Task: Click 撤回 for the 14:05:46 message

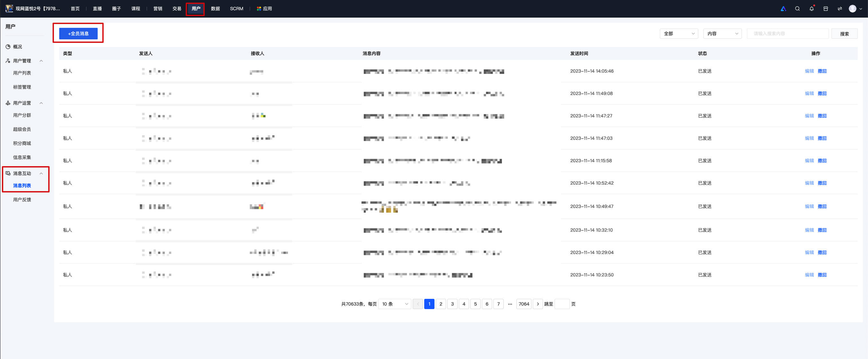Action: point(822,71)
